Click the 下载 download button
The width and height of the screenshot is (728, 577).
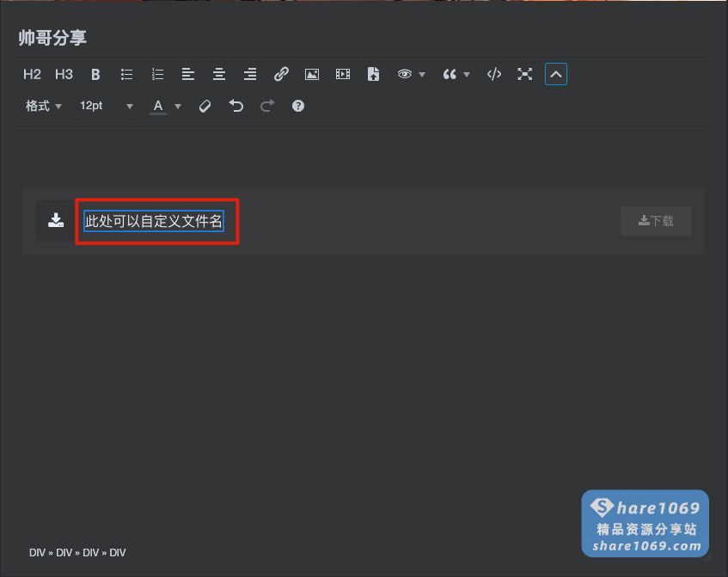(656, 221)
